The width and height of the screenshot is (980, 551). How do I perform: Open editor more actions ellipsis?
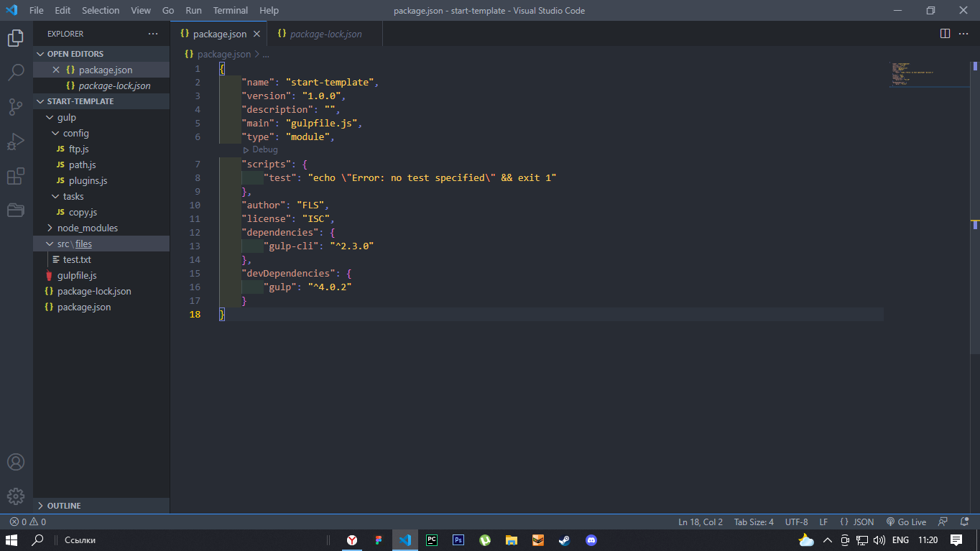click(965, 34)
